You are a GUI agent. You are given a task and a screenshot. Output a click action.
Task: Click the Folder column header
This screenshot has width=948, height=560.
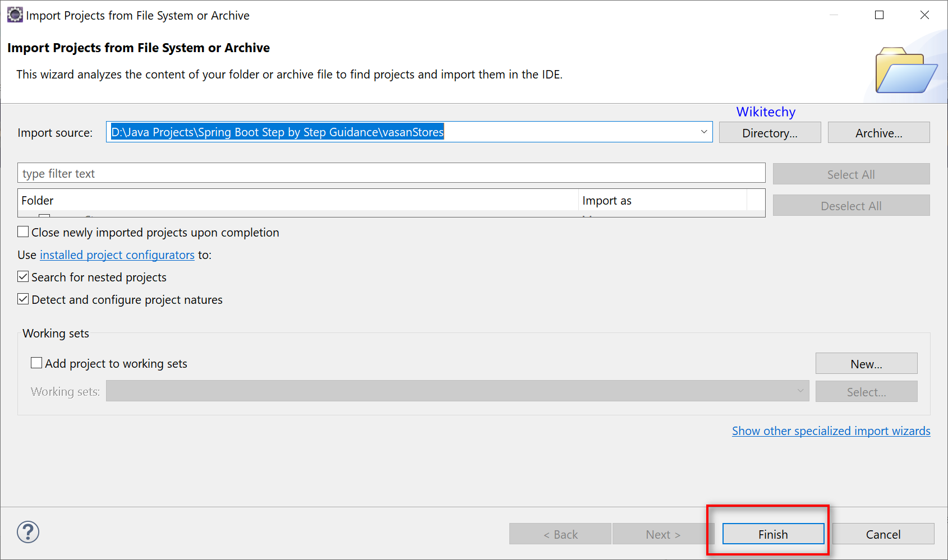[x=297, y=201]
